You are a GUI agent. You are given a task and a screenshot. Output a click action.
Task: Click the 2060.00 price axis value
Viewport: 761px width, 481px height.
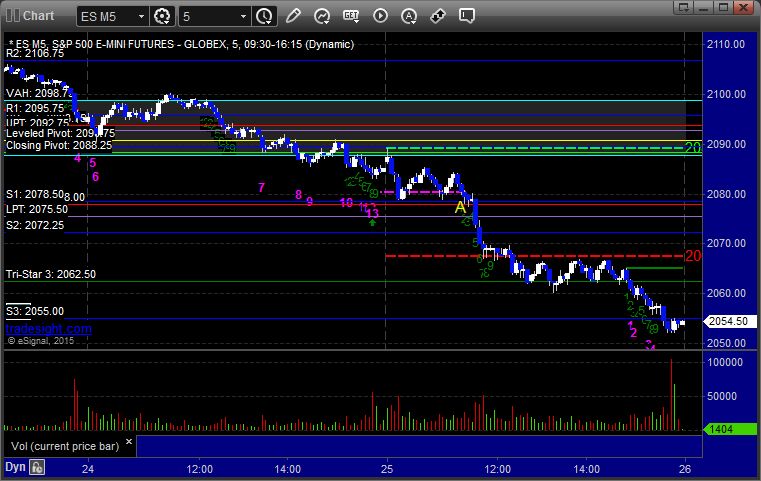(x=726, y=293)
